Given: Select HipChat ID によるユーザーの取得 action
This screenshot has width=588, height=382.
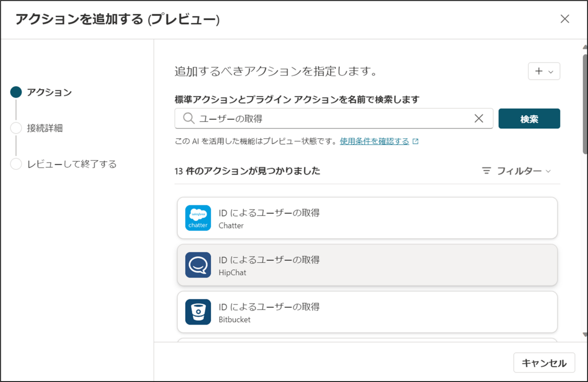Looking at the screenshot, I should point(367,265).
